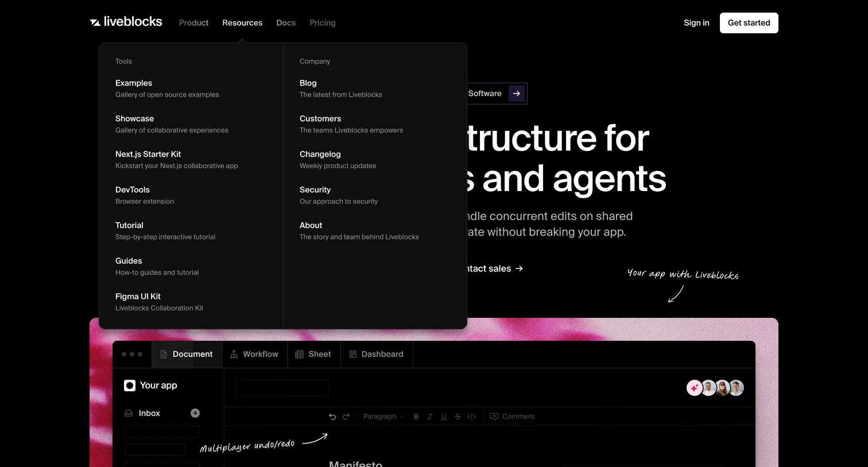Toggle inline code formatting icon

tap(471, 417)
